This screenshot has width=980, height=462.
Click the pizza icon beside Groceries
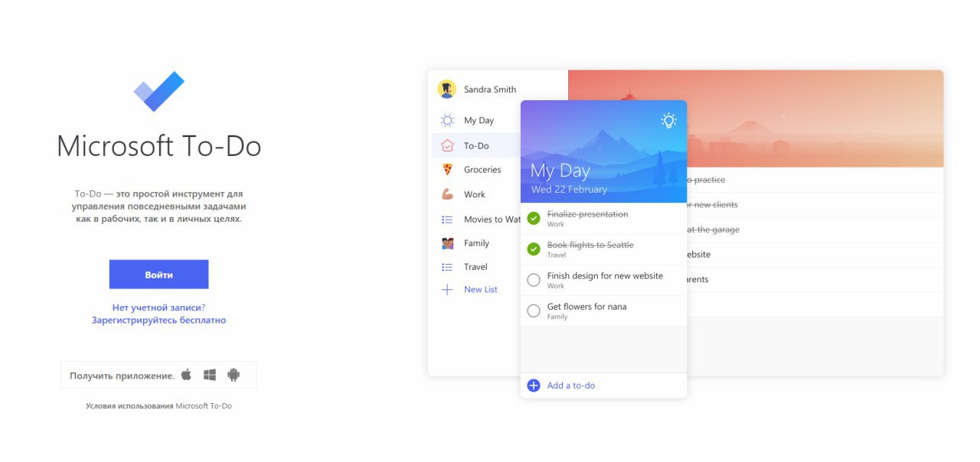click(x=447, y=170)
